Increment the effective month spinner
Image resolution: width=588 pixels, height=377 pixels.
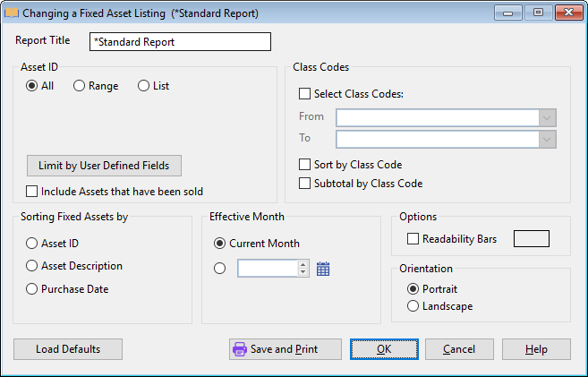[x=303, y=264]
